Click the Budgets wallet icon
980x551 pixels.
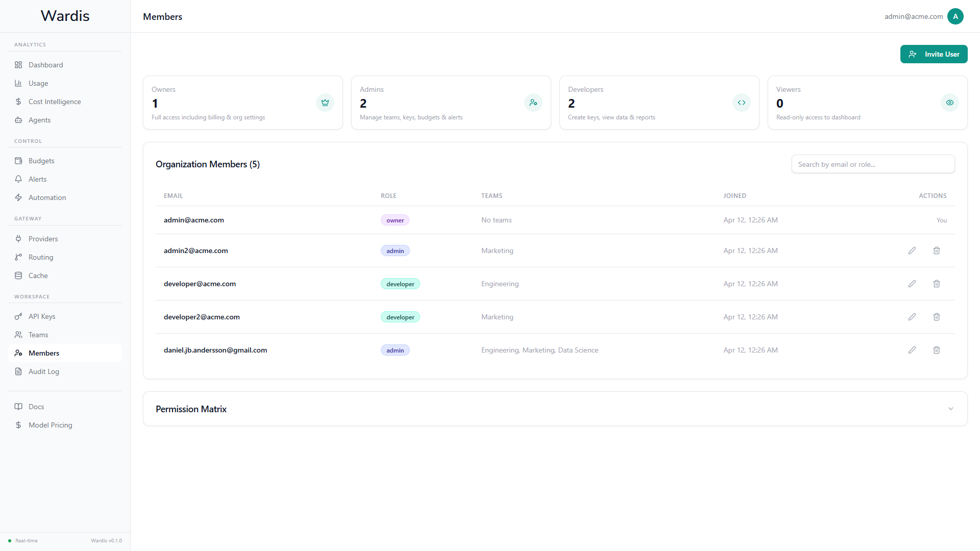pyautogui.click(x=18, y=161)
